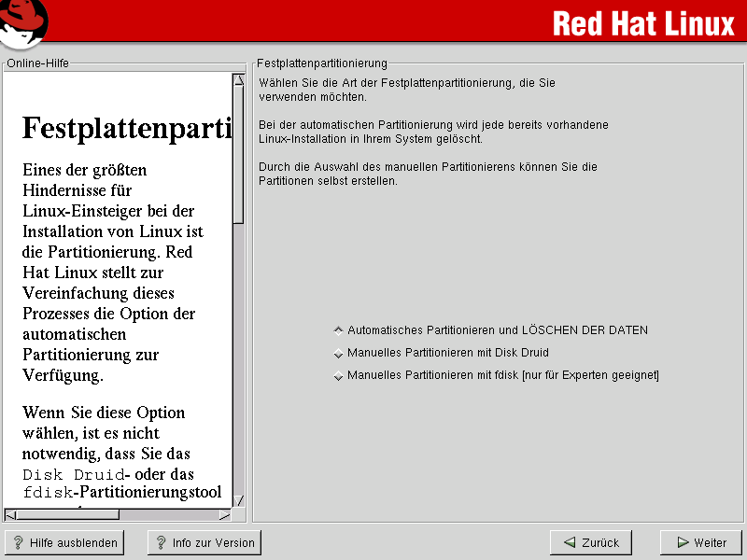Click the Festplattenpartitionierung frame label
747x560 pixels.
321,63
